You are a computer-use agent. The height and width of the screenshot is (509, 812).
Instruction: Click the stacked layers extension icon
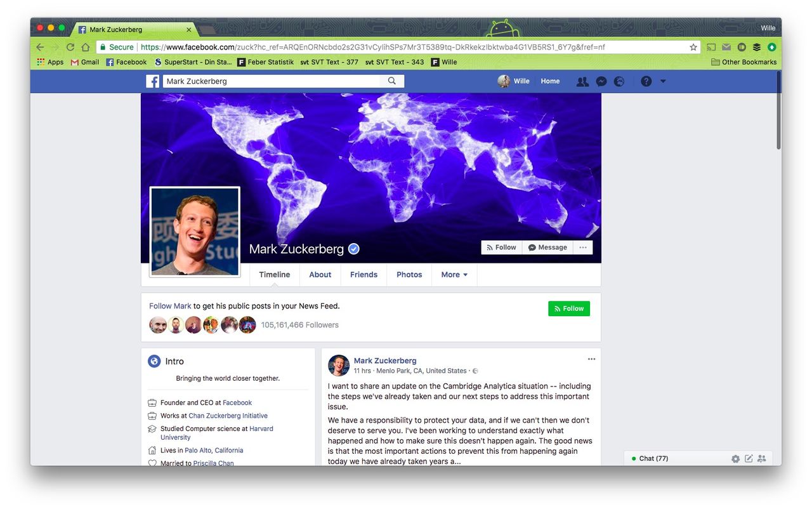coord(757,47)
